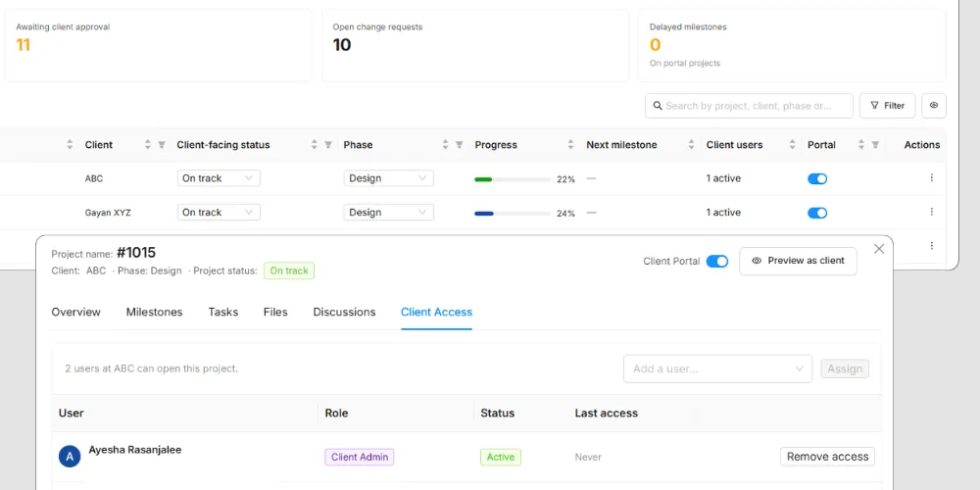
Task: Click 'Never' last access value
Action: (x=588, y=457)
